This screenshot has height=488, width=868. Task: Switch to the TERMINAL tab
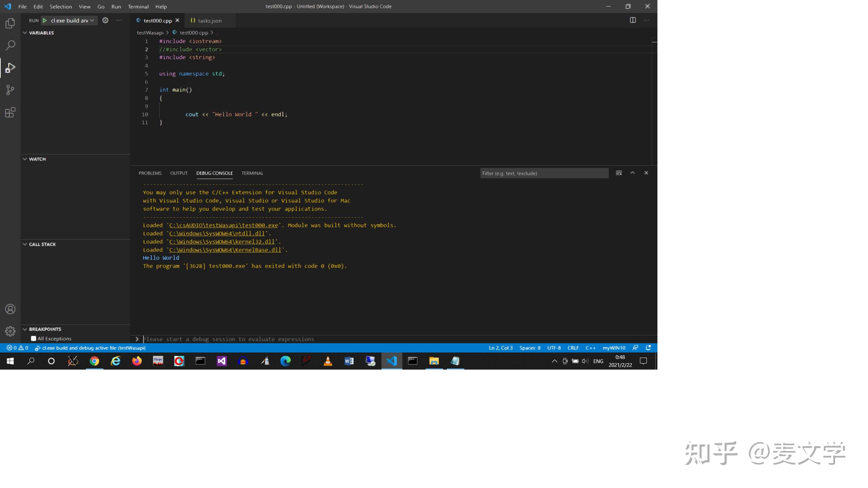252,173
